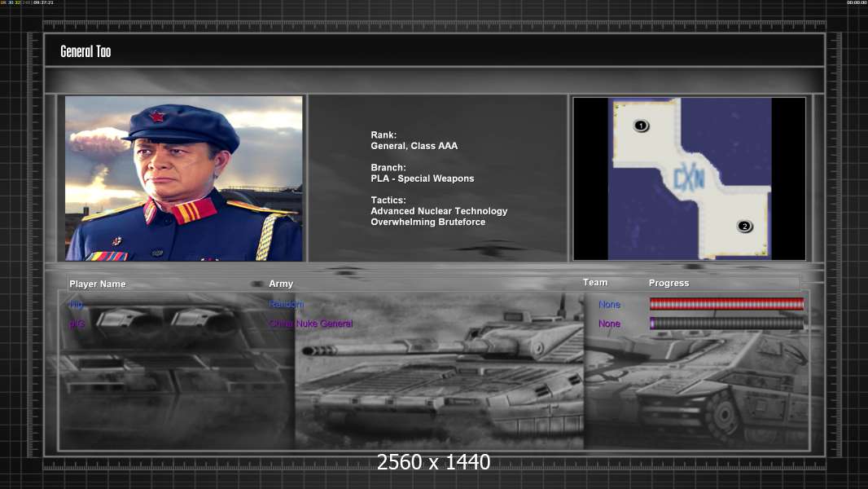
Task: Click the purple 'None' team value
Action: tap(609, 324)
